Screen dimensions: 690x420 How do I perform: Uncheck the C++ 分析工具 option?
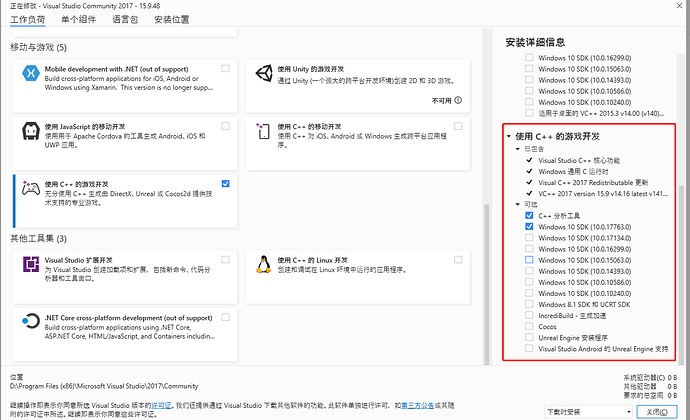[x=529, y=215]
